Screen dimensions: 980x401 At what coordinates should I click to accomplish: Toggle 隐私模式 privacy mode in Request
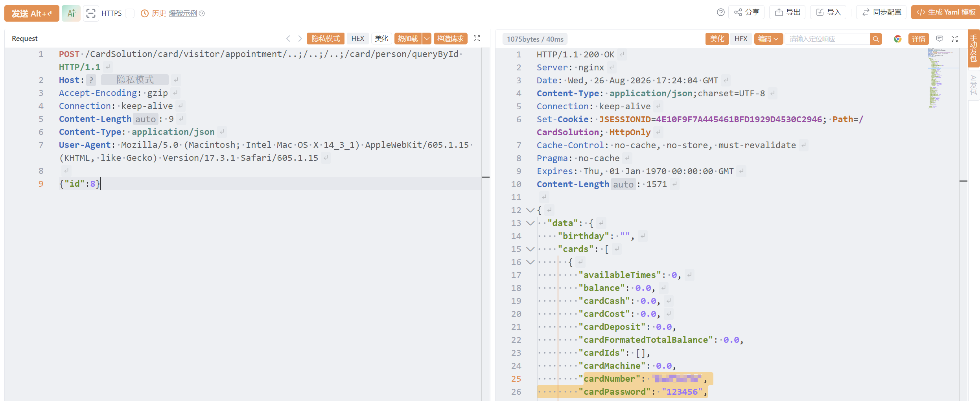pos(326,39)
